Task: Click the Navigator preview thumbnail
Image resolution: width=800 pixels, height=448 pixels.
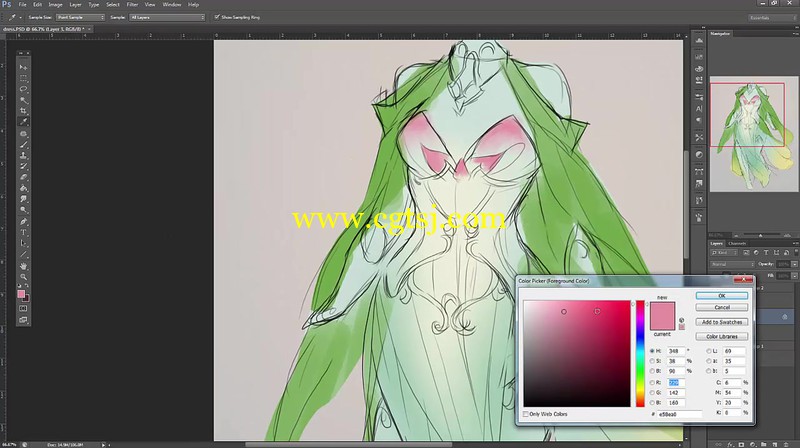Action: [x=754, y=134]
